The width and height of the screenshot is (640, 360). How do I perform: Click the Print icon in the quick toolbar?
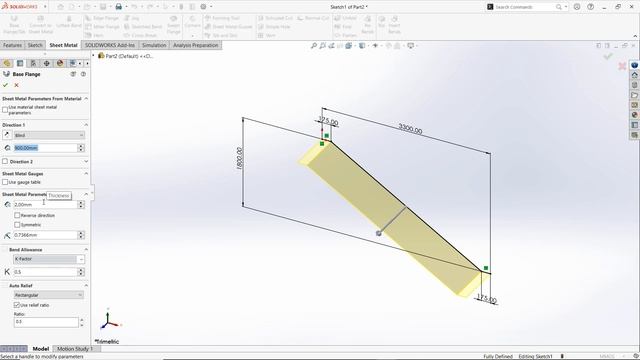[118, 7]
